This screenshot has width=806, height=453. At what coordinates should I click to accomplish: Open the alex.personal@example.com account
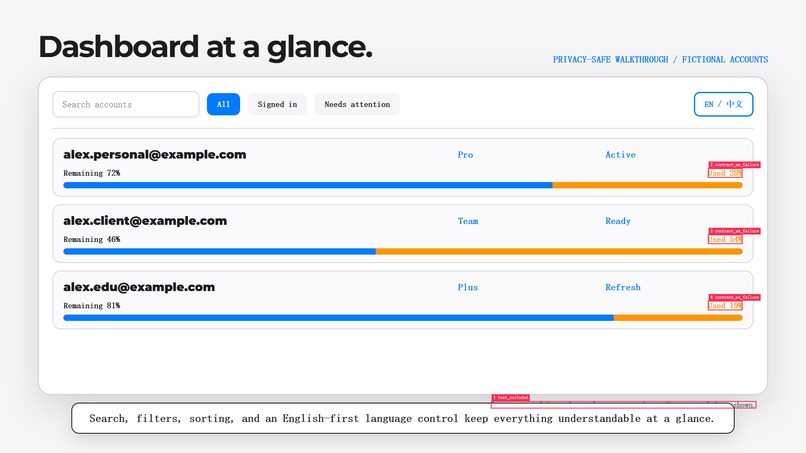click(155, 154)
